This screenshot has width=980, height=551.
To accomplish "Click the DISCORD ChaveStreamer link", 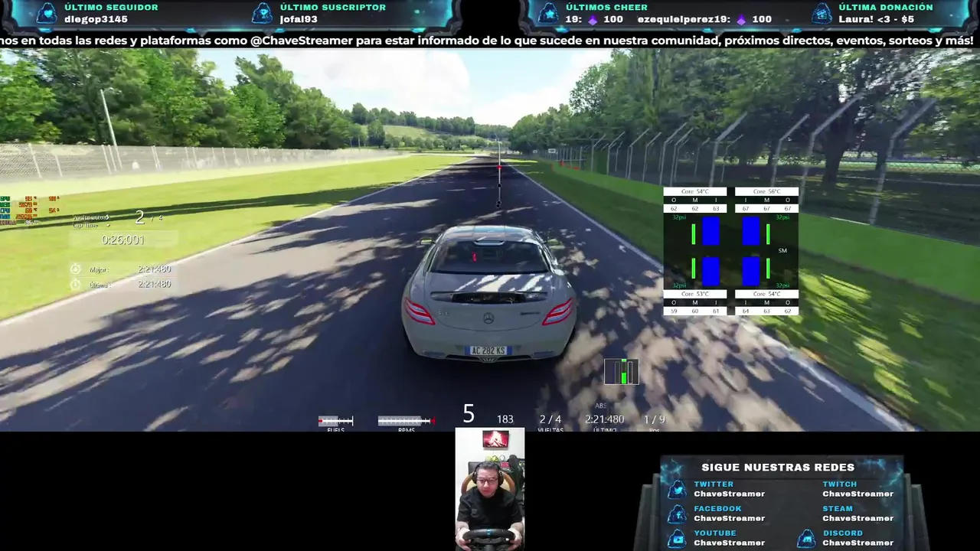I will point(857,538).
